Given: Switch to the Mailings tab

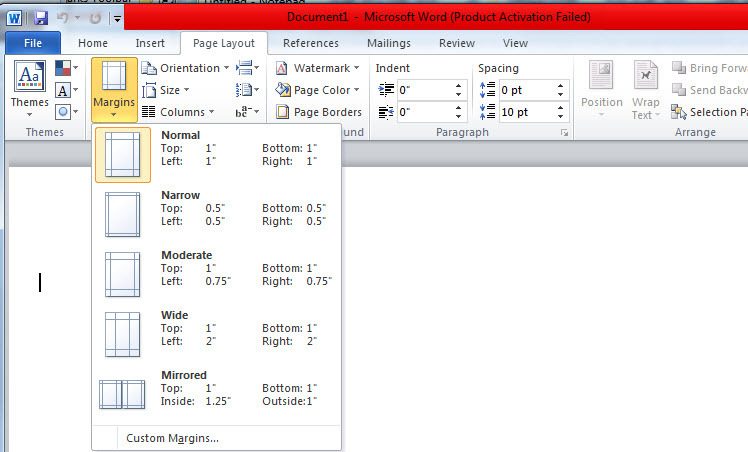Looking at the screenshot, I should click(x=389, y=43).
